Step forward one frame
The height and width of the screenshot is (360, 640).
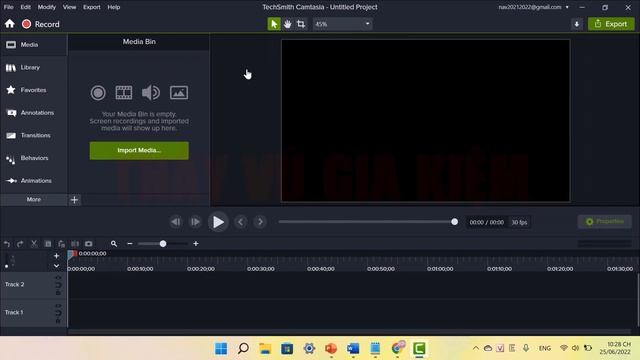coord(196,222)
